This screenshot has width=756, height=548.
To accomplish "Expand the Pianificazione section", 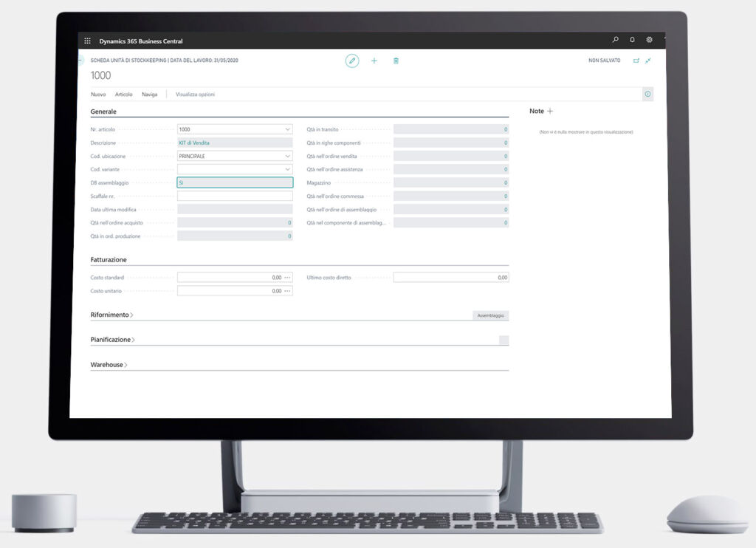I will coord(112,340).
